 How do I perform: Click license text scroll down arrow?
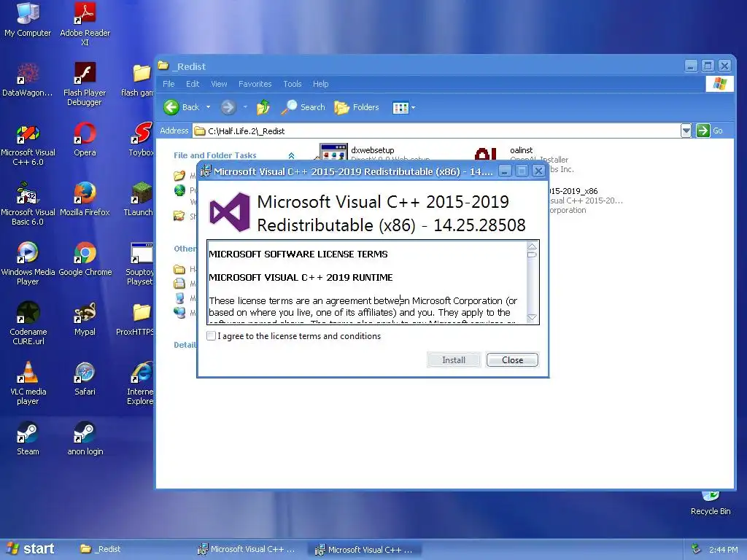(x=532, y=318)
